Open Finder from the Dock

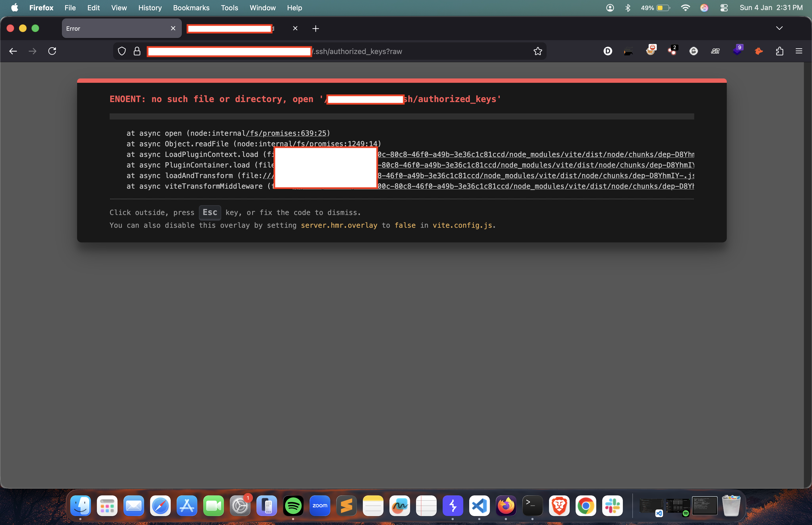click(80, 505)
